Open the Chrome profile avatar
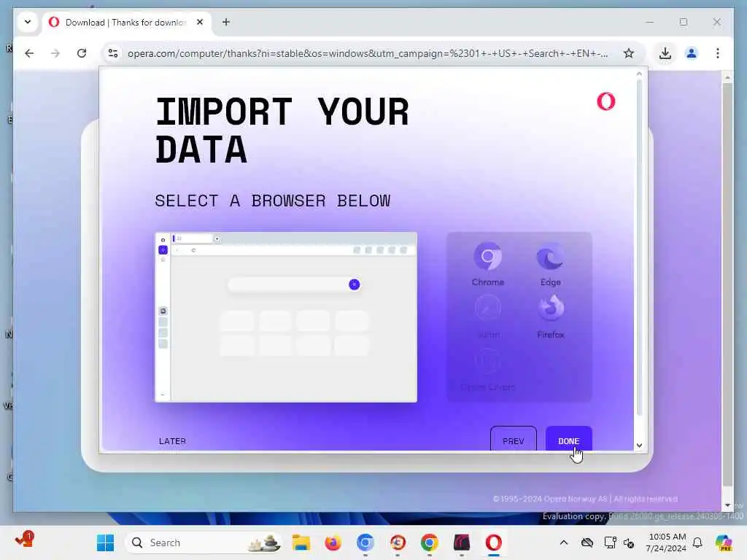Screen dimensions: 747x560 pos(692,53)
